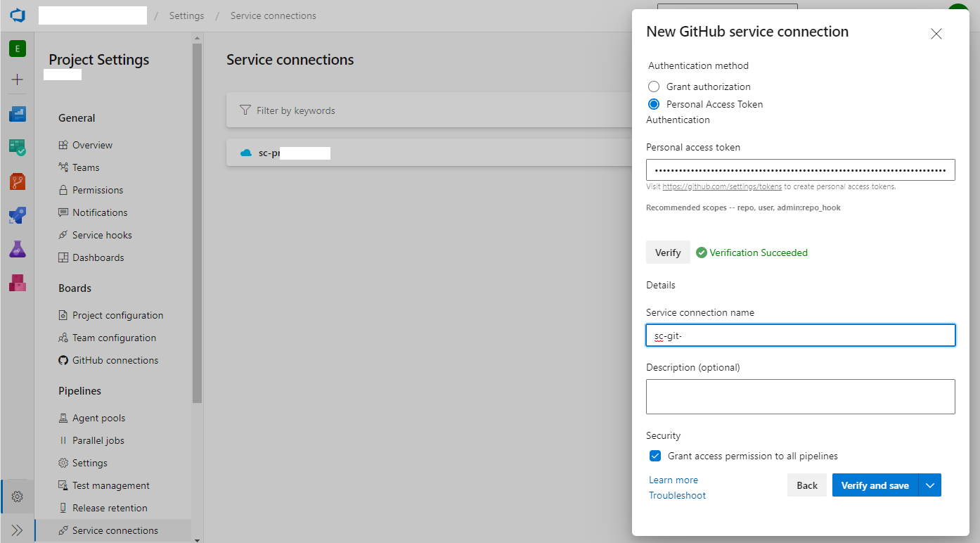The width and height of the screenshot is (980, 543).
Task: Click the Project settings gear icon
Action: point(18,497)
